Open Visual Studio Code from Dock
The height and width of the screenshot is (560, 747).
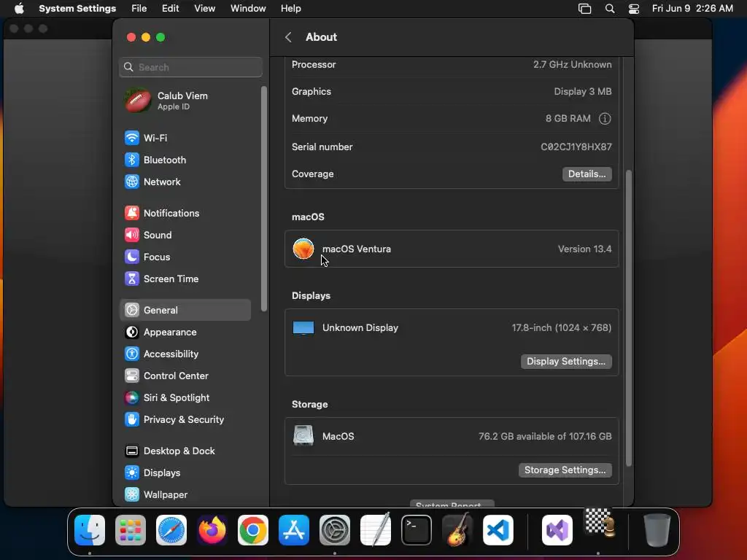[x=498, y=530]
